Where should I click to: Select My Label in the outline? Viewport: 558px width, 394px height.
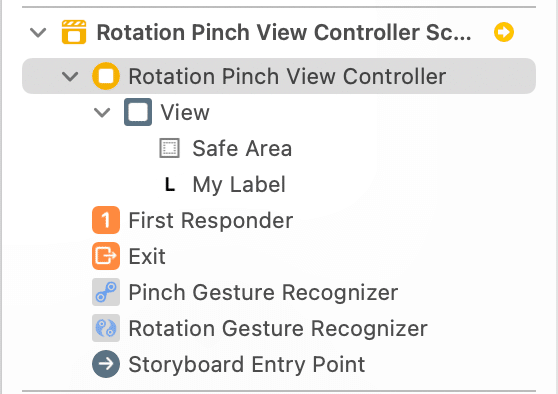point(239,184)
